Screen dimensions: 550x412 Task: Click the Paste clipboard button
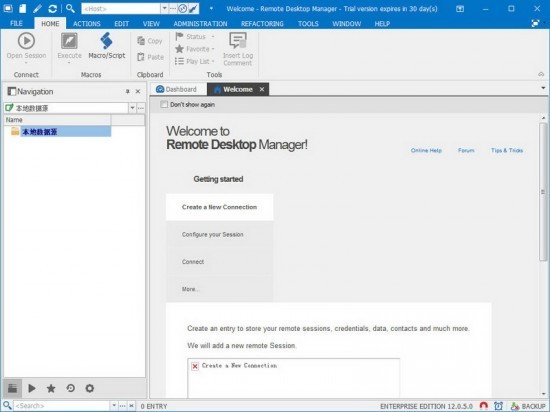[x=150, y=57]
